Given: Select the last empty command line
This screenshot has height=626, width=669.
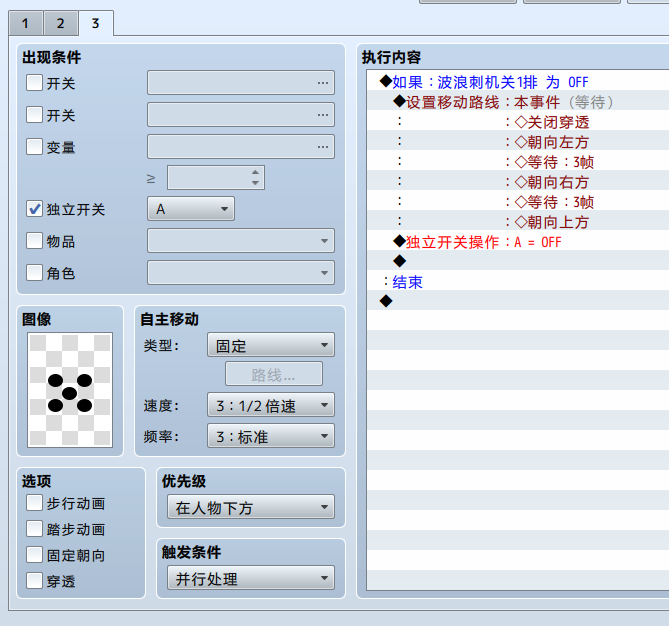Looking at the screenshot, I should 518,301.
